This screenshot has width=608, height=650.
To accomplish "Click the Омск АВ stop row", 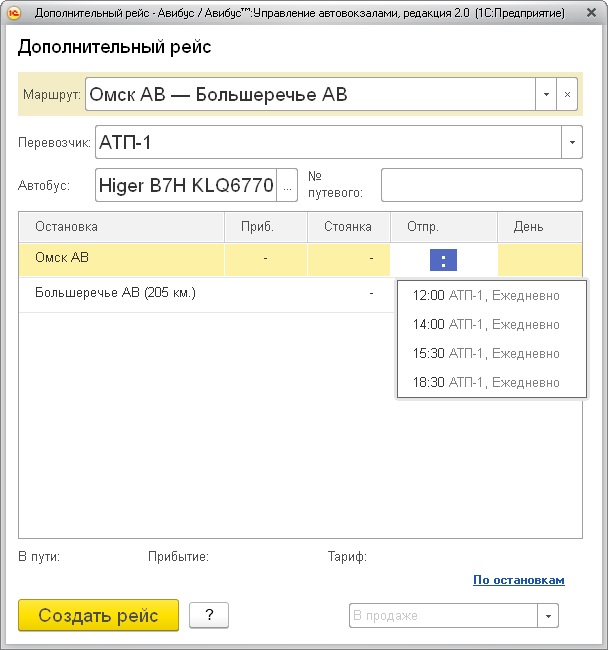I will [x=62, y=258].
